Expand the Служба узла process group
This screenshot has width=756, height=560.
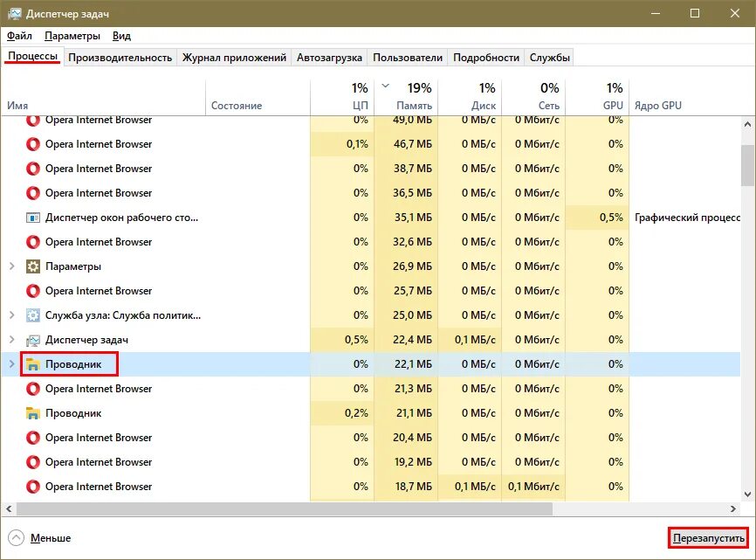point(12,315)
